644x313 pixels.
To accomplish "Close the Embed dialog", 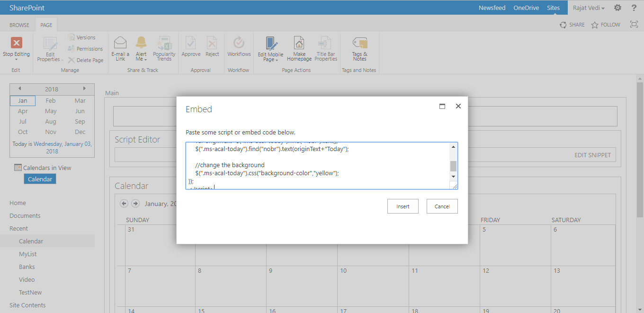I will click(x=458, y=106).
